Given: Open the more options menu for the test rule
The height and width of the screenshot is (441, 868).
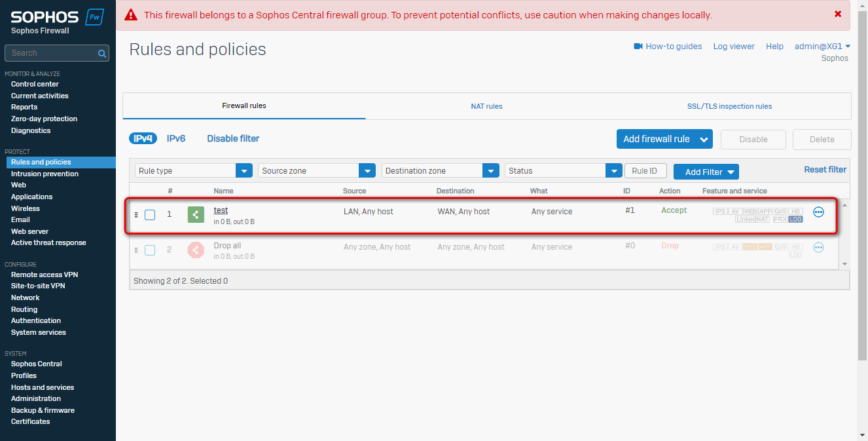Looking at the screenshot, I should (818, 212).
